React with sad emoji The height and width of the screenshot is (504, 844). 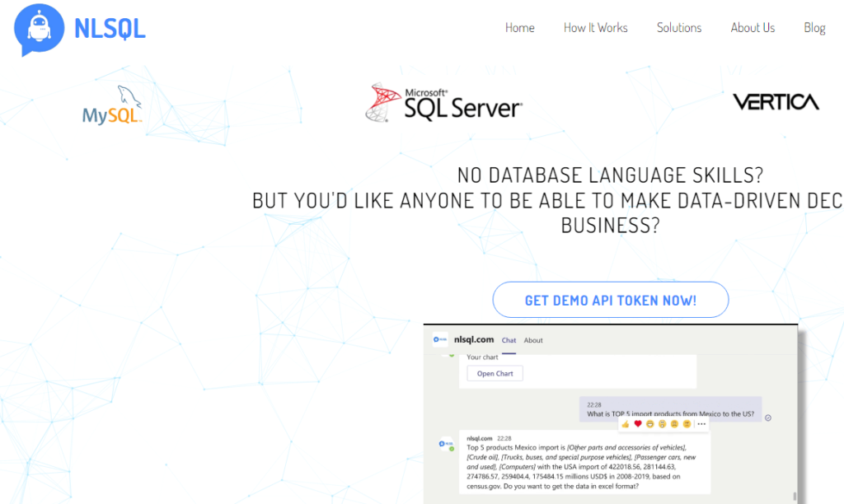coord(674,424)
